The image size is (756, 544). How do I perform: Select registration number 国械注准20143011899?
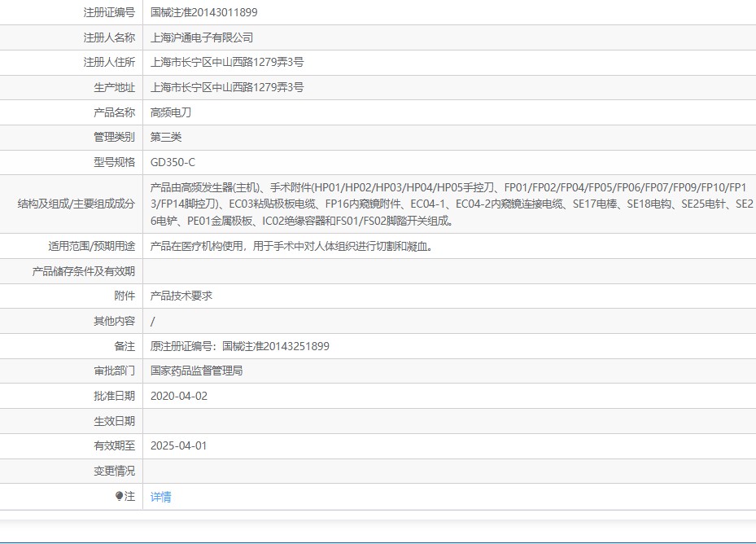point(204,12)
